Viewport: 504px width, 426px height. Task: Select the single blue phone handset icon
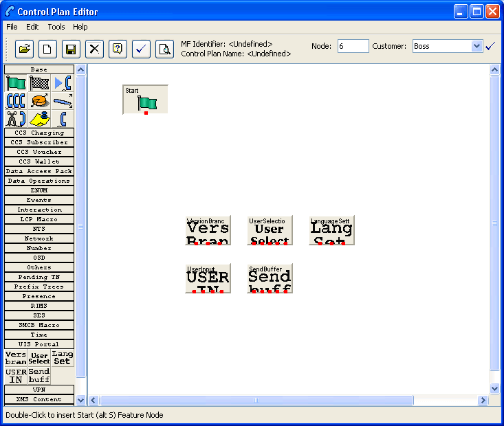63,119
